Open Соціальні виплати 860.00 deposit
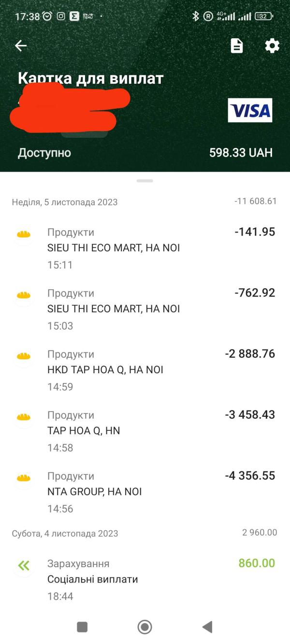This screenshot has width=290, height=644. (145, 580)
